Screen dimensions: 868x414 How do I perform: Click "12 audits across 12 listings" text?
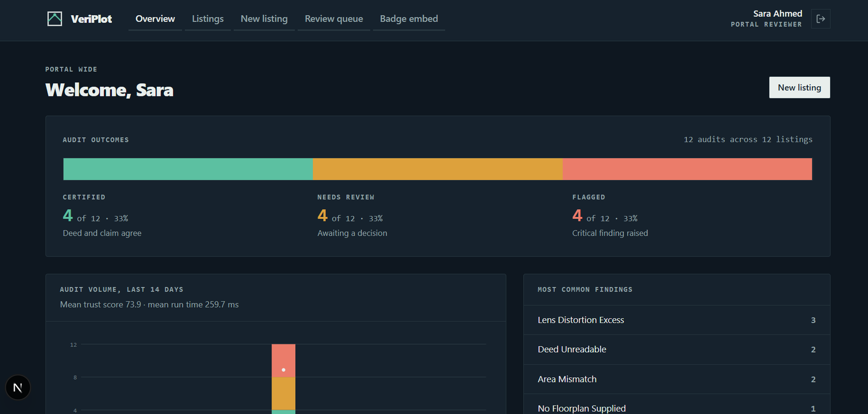coord(748,140)
